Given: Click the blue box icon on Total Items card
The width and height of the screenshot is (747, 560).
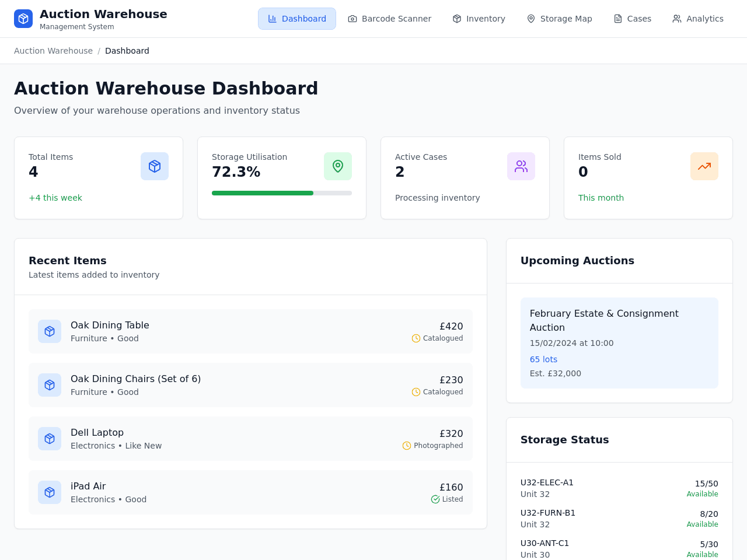Looking at the screenshot, I should coord(155,166).
